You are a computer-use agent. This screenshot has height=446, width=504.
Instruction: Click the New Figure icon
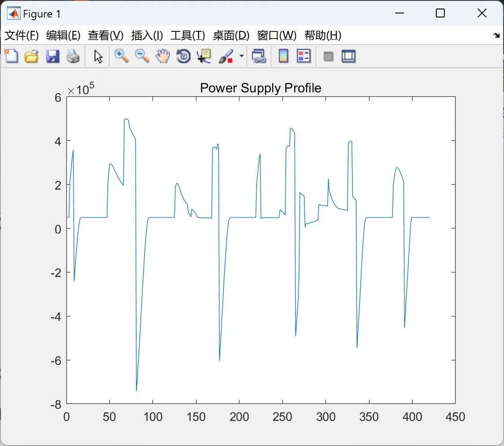click(x=11, y=56)
